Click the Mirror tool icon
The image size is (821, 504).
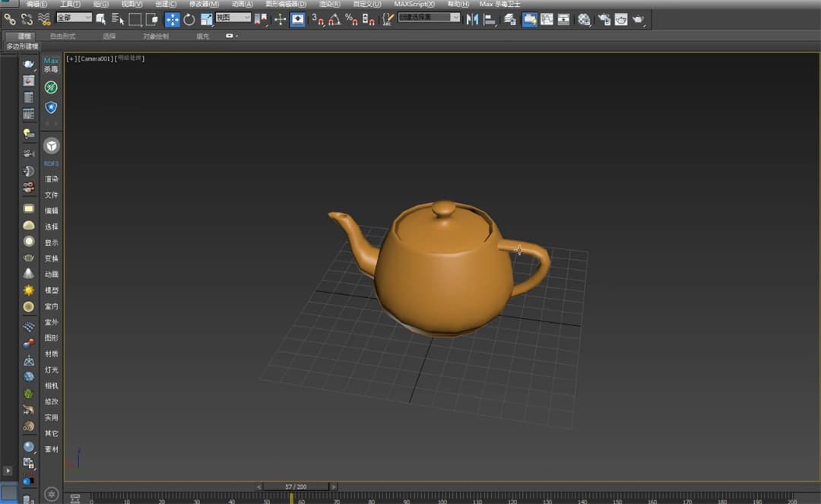(x=473, y=20)
